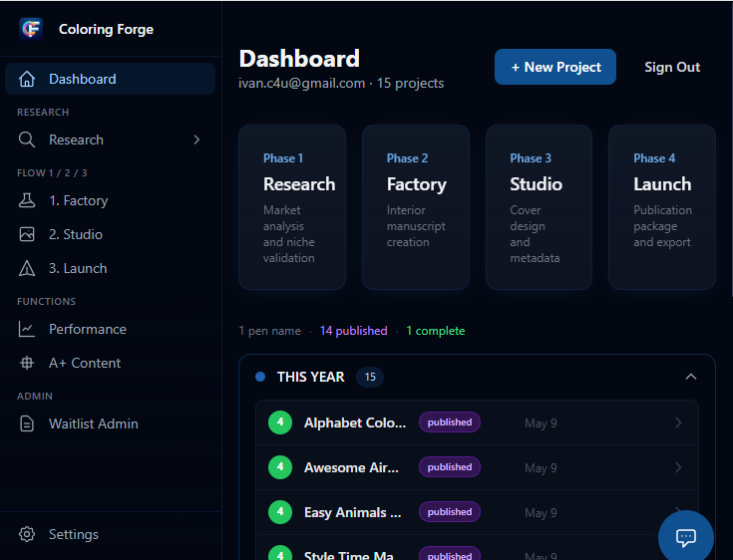
Task: Click the Coloring Forge logo icon
Action: [x=31, y=29]
